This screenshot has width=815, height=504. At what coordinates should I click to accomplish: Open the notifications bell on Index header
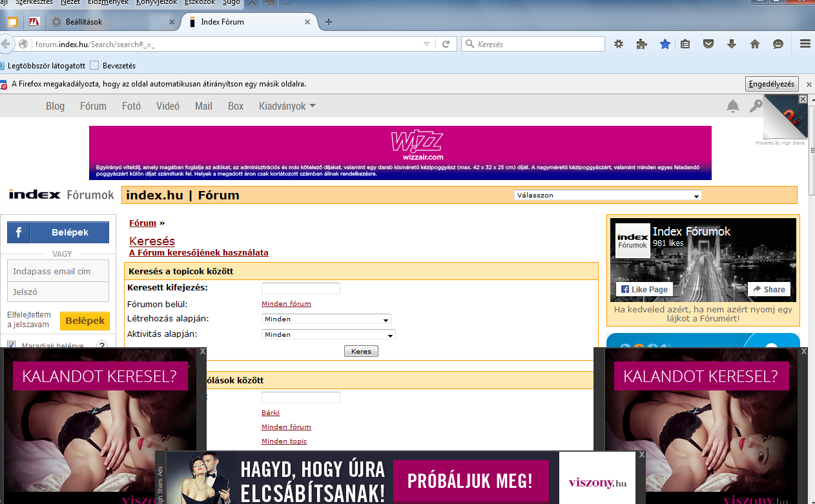[733, 106]
